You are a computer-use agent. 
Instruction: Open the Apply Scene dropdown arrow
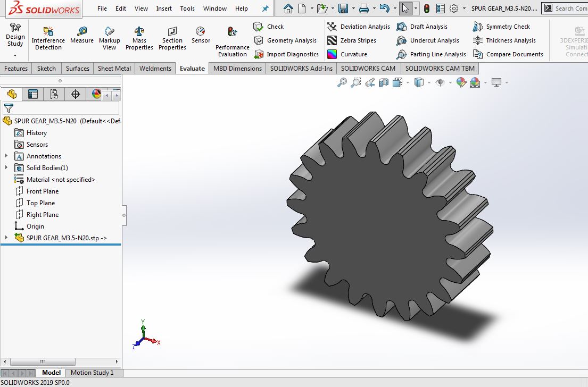pyautogui.click(x=485, y=82)
